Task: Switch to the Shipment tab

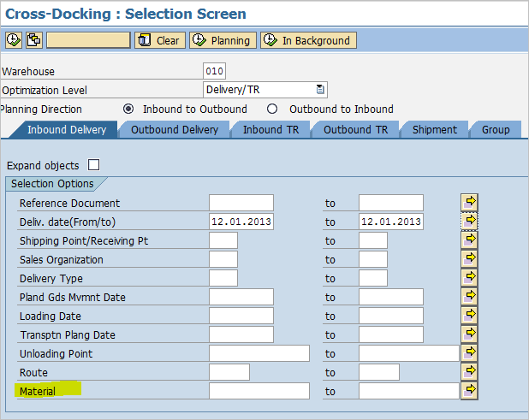Action: pos(435,130)
